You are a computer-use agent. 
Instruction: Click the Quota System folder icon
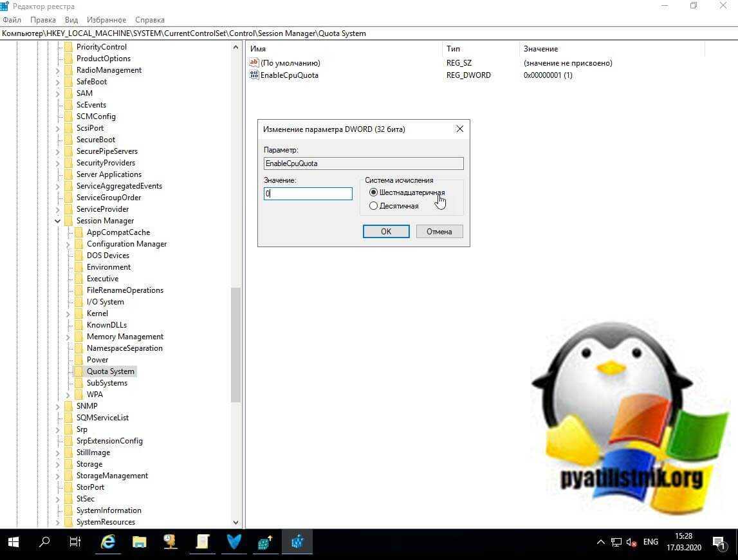coord(78,371)
